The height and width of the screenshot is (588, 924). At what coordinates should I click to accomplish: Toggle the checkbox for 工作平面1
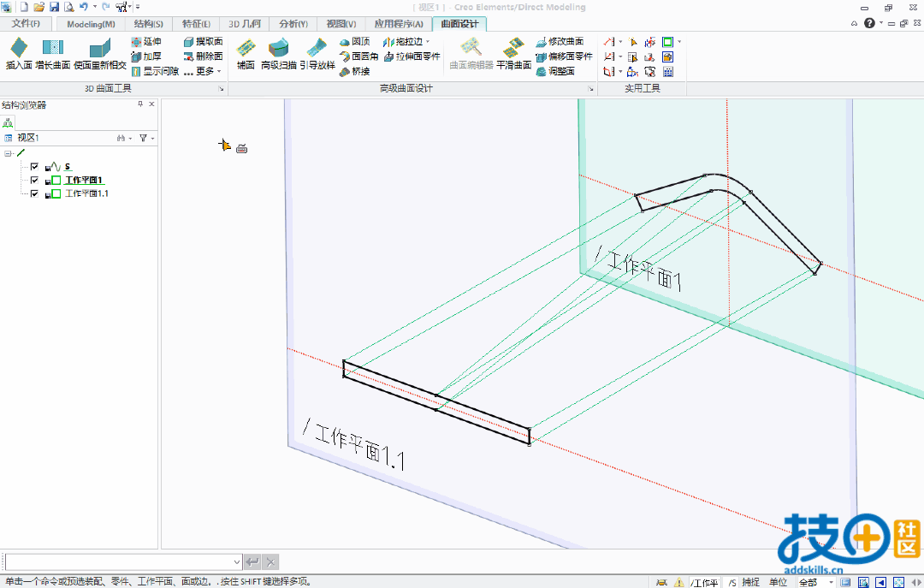click(x=34, y=180)
